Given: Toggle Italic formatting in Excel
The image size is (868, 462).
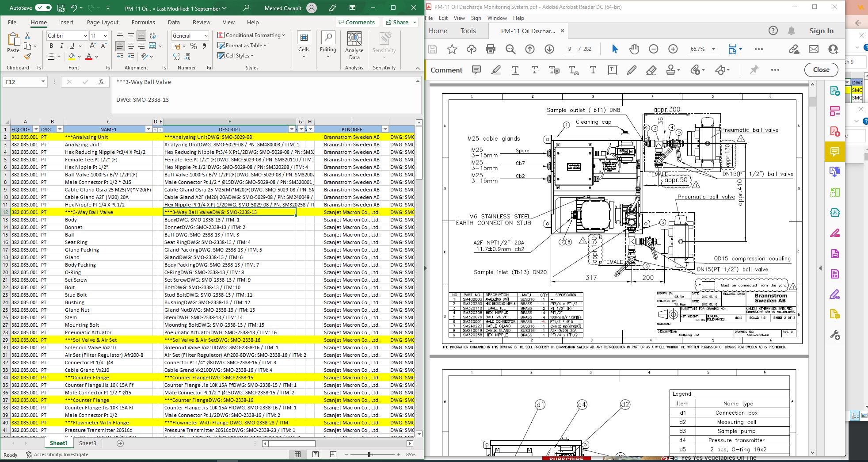Looking at the screenshot, I should point(61,46).
